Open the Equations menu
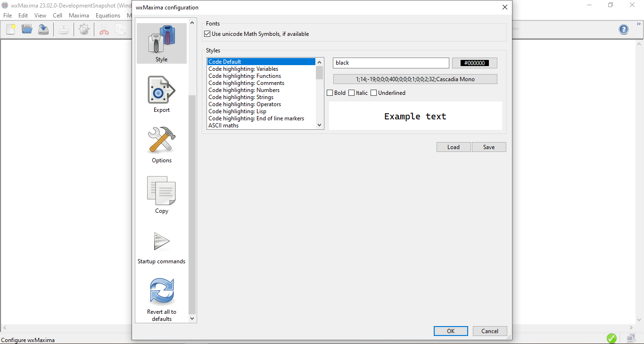This screenshot has width=644, height=344. click(107, 15)
